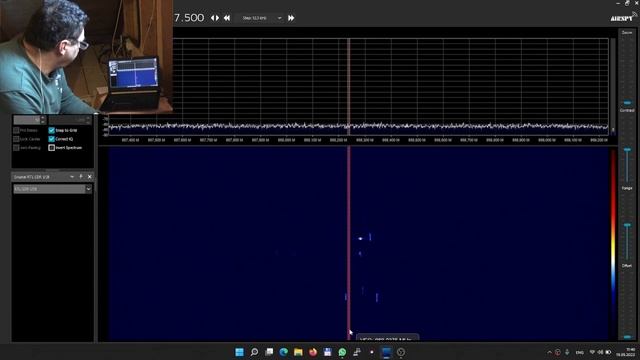640x360 pixels.
Task: Click the right greyed numeric field
Action: pyautogui.click(x=70, y=120)
